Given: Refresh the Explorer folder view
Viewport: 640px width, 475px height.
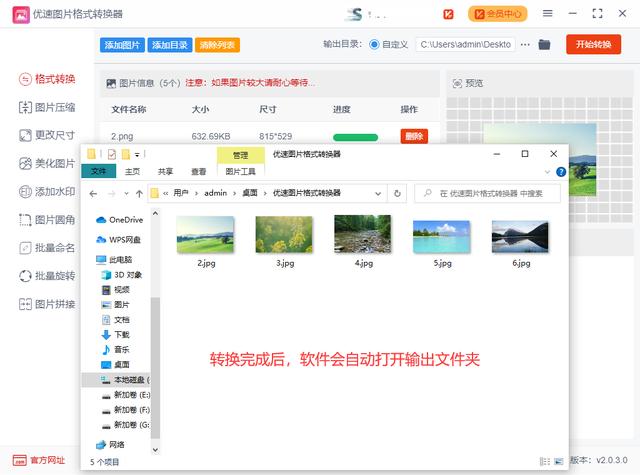Looking at the screenshot, I should point(397,193).
